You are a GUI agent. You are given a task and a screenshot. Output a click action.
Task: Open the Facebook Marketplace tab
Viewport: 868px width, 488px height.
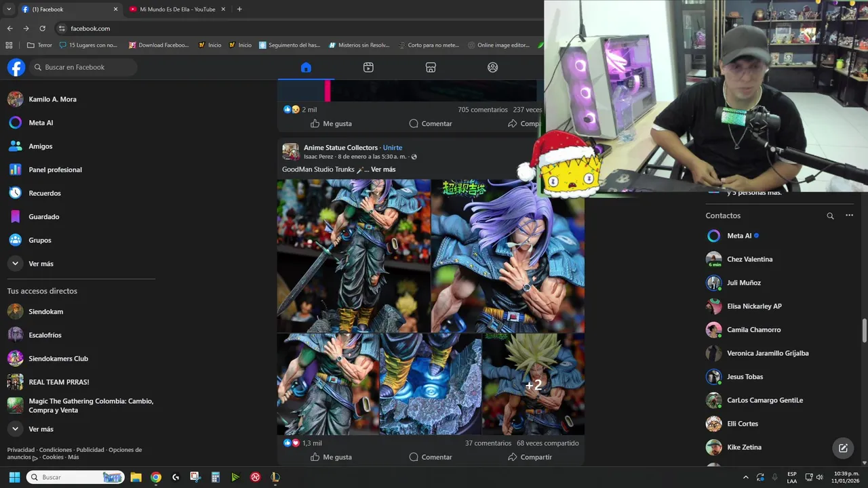[431, 67]
